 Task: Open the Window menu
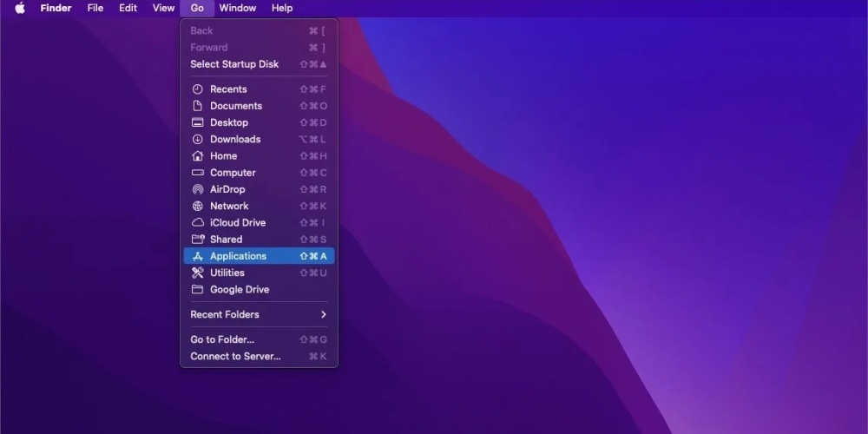tap(237, 8)
